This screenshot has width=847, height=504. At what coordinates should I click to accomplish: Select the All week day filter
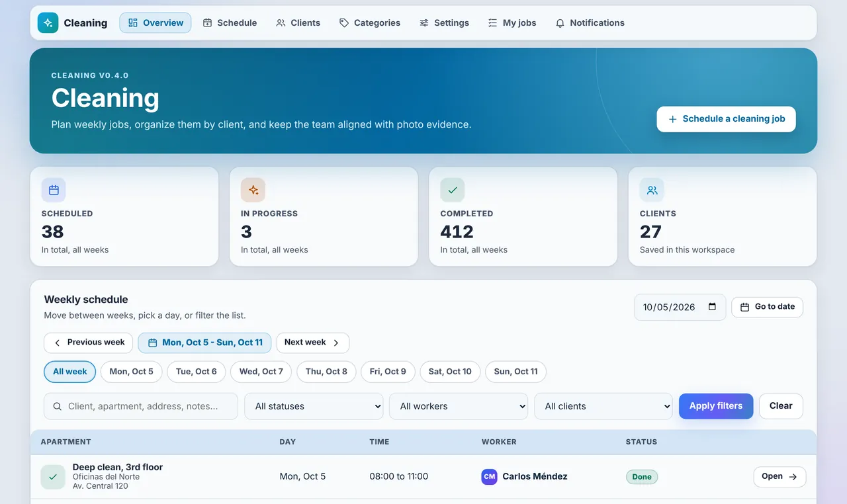click(70, 372)
